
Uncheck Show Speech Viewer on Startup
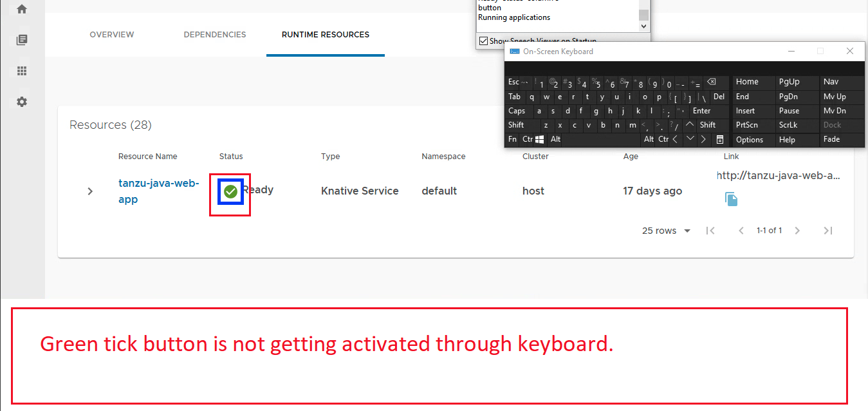[483, 41]
